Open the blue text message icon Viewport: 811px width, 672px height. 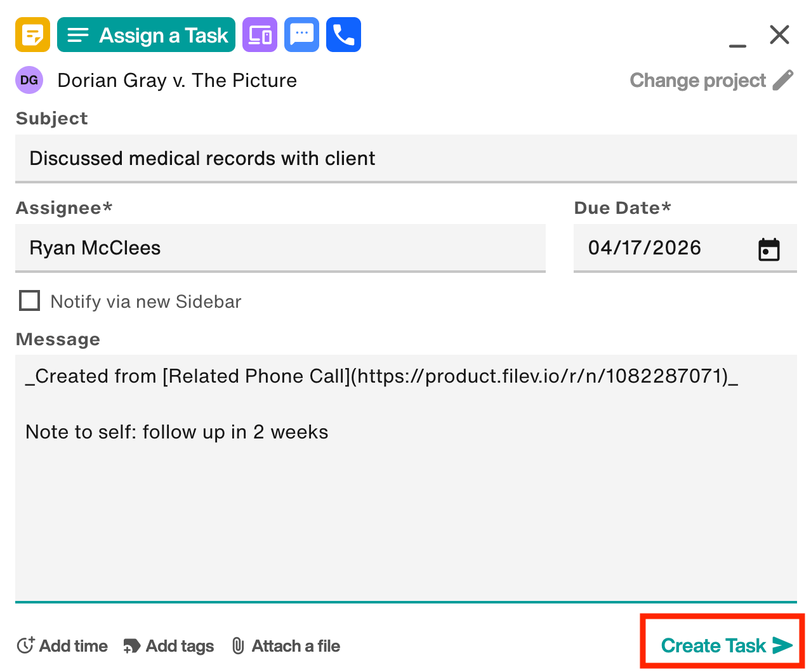click(x=301, y=35)
